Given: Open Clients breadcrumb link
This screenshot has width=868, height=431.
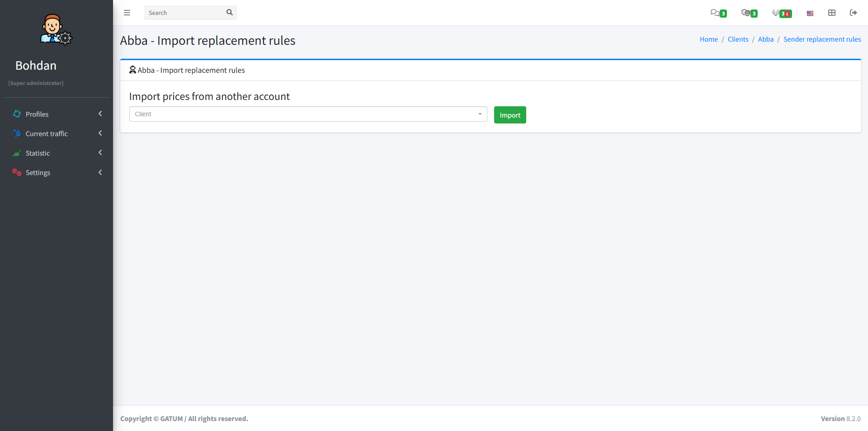Looking at the screenshot, I should (x=738, y=39).
